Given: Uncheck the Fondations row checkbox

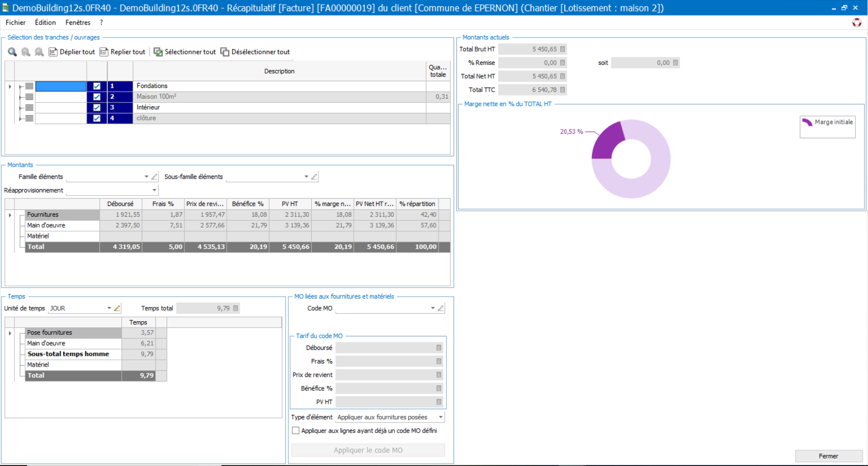Looking at the screenshot, I should [97, 86].
